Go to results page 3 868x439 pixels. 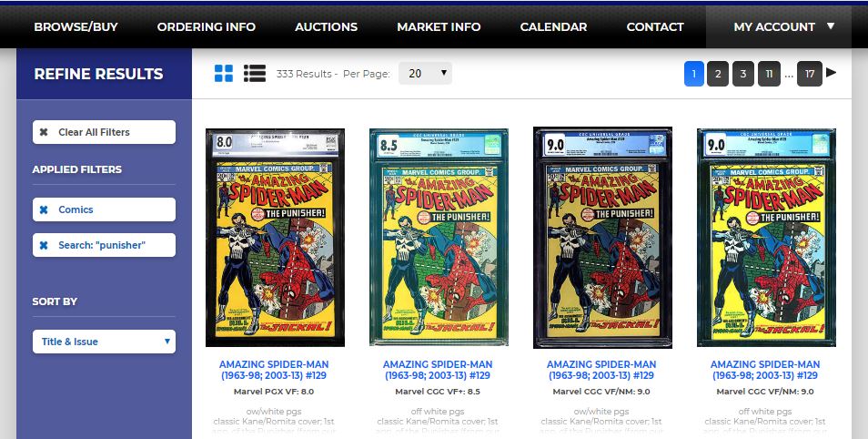click(x=743, y=74)
